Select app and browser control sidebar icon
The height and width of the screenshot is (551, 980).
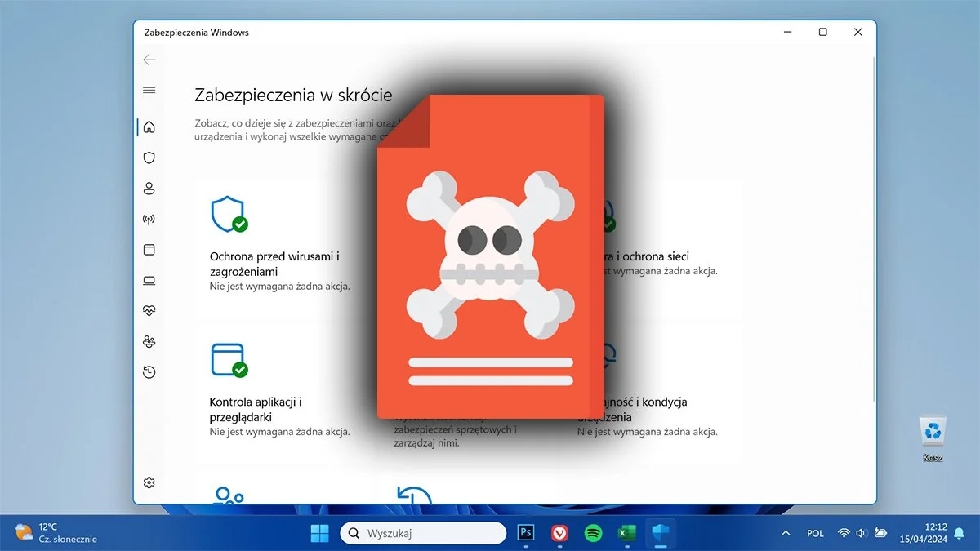[149, 249]
